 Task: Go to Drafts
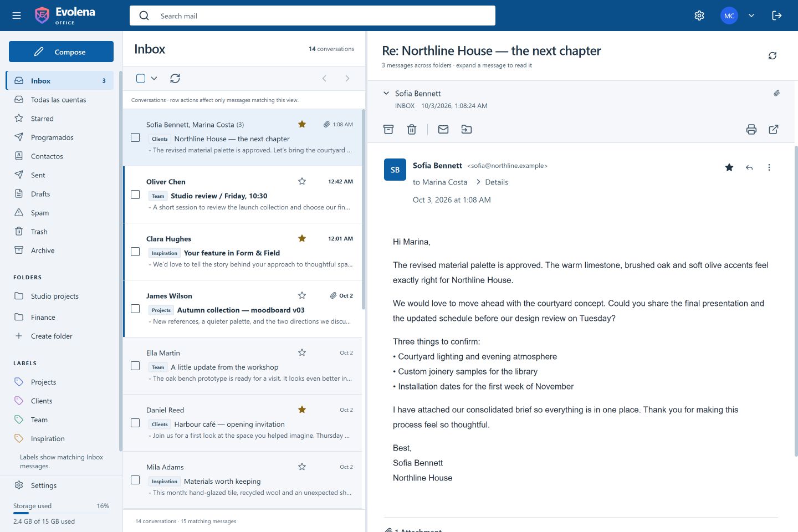tap(60, 194)
